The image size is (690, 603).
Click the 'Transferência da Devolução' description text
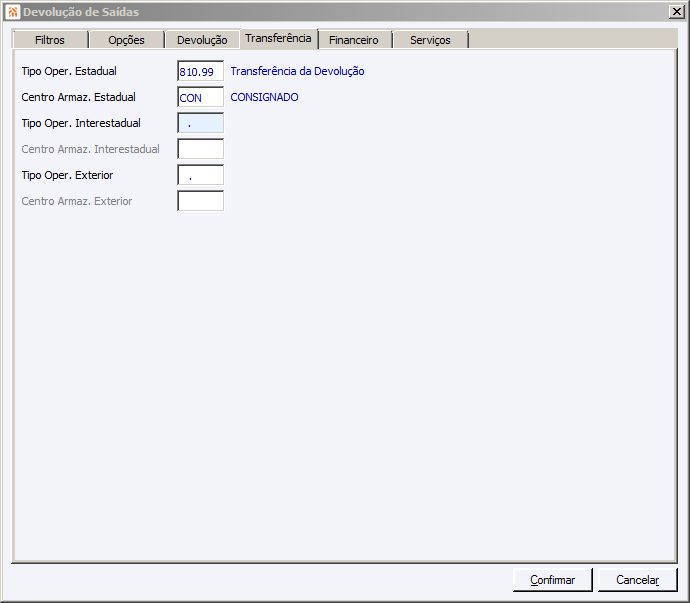pos(297,71)
